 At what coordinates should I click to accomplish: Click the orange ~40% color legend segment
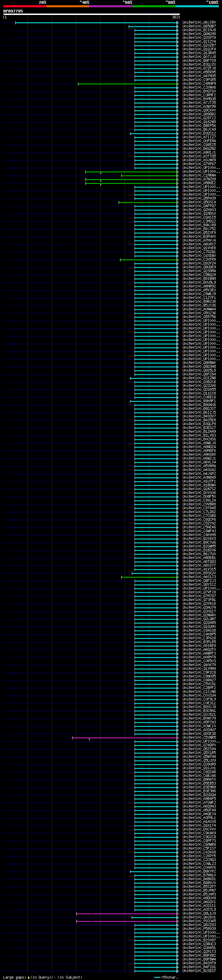point(68,7)
